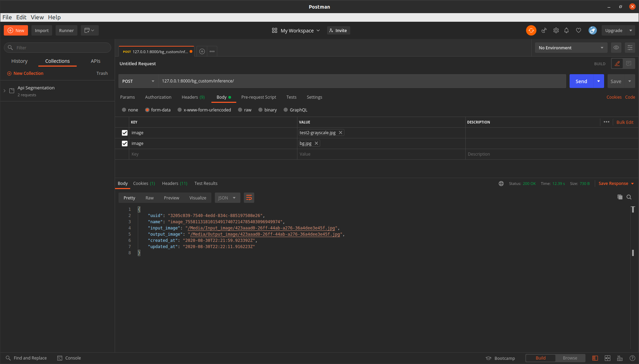
Task: Toggle the wrap lines icon in response
Action: [x=249, y=198]
